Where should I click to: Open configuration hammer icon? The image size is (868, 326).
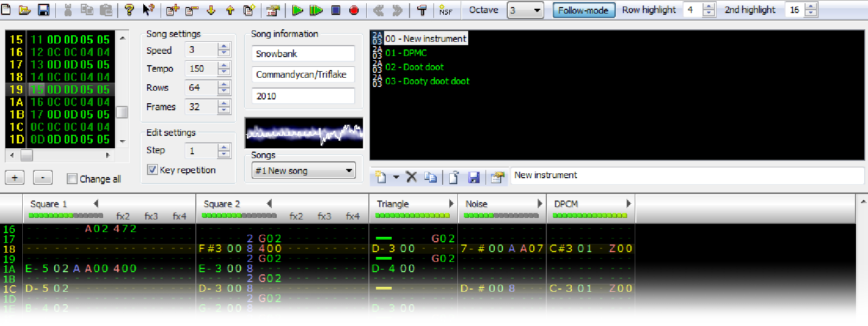point(422,10)
